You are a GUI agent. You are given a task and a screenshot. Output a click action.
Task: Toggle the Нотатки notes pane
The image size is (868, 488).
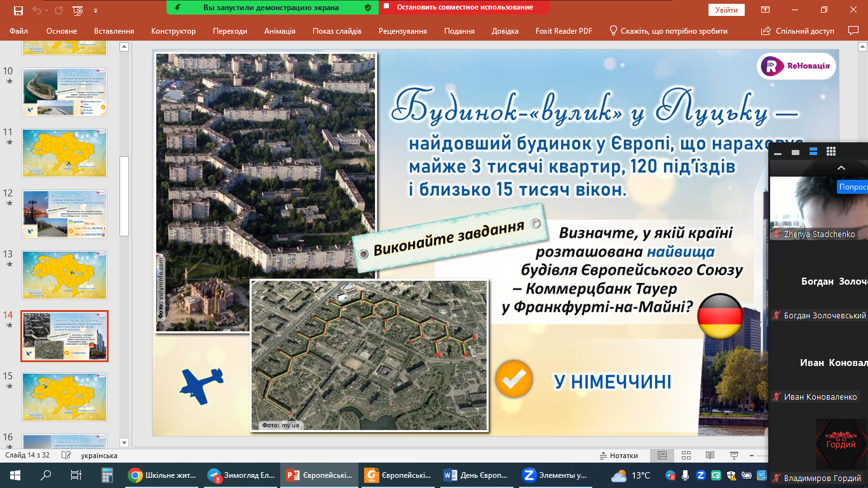pyautogui.click(x=619, y=456)
